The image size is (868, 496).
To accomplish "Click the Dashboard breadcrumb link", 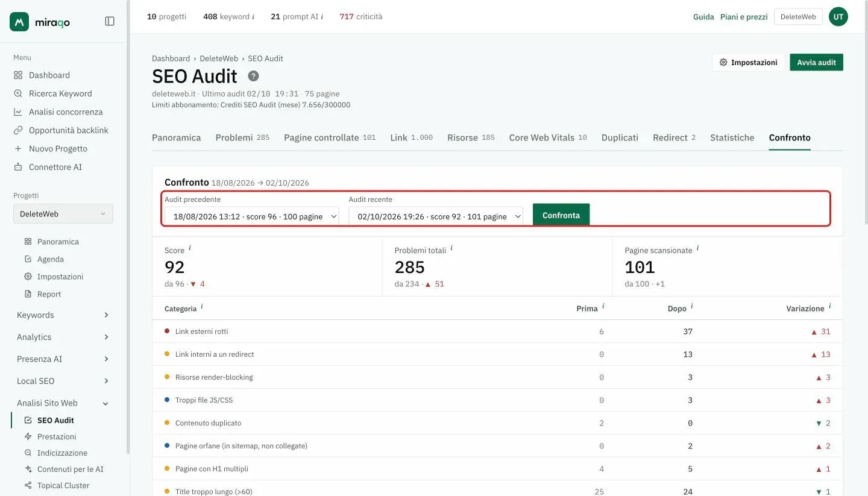I will pyautogui.click(x=171, y=58).
